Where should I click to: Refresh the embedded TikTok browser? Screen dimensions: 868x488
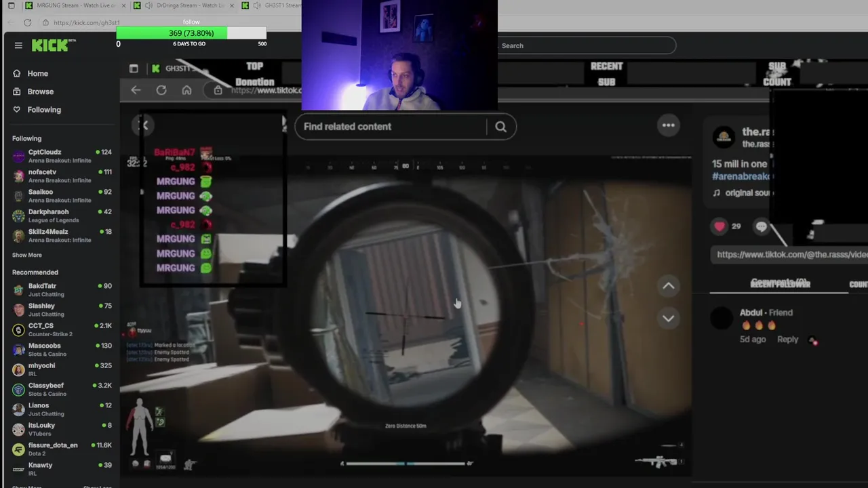point(161,90)
